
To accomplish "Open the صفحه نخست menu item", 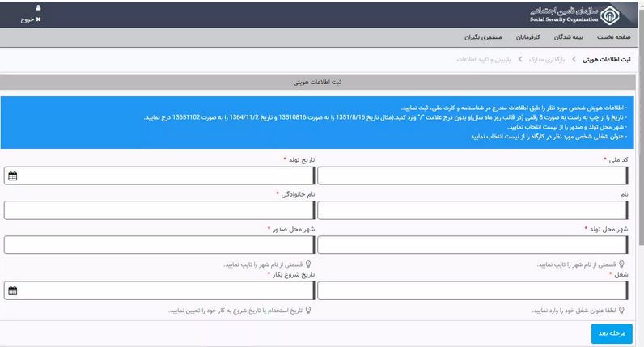I will click(x=613, y=37).
